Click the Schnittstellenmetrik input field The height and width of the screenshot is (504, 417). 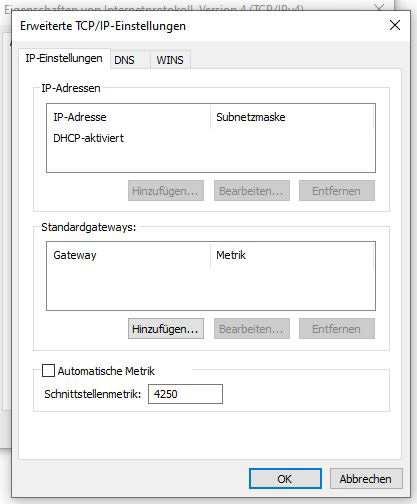tap(185, 394)
